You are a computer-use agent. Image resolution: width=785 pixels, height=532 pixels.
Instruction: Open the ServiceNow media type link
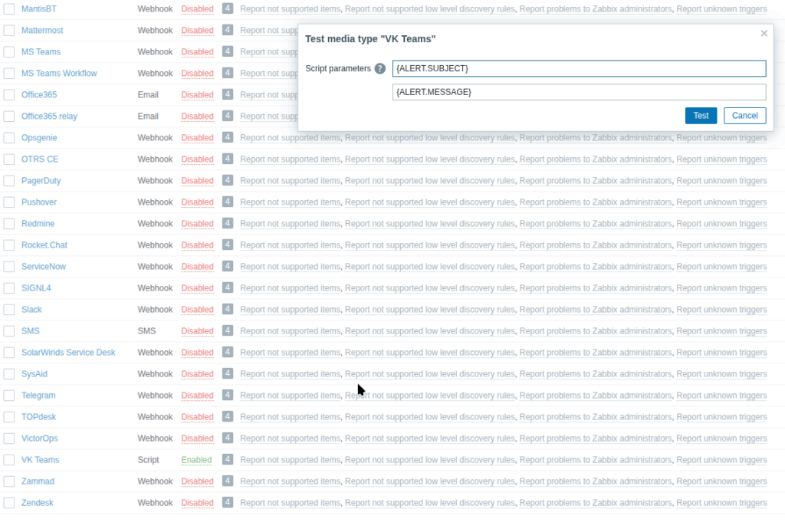point(44,267)
